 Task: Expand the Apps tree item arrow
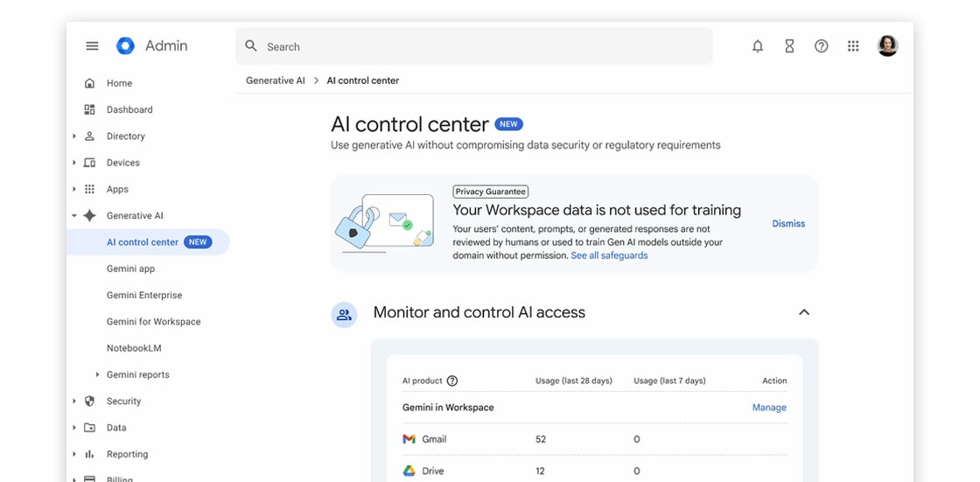point(73,189)
